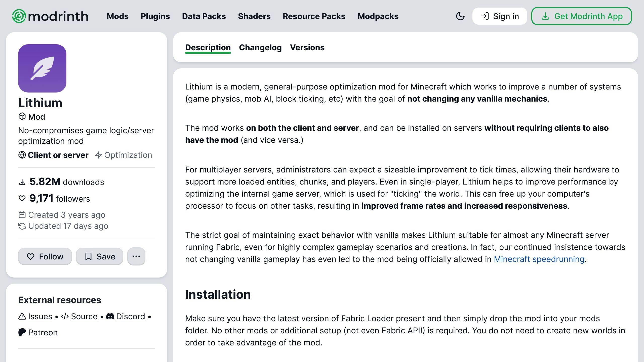Open the Data Packs category
Screen dimensions: 644x362
tap(204, 16)
